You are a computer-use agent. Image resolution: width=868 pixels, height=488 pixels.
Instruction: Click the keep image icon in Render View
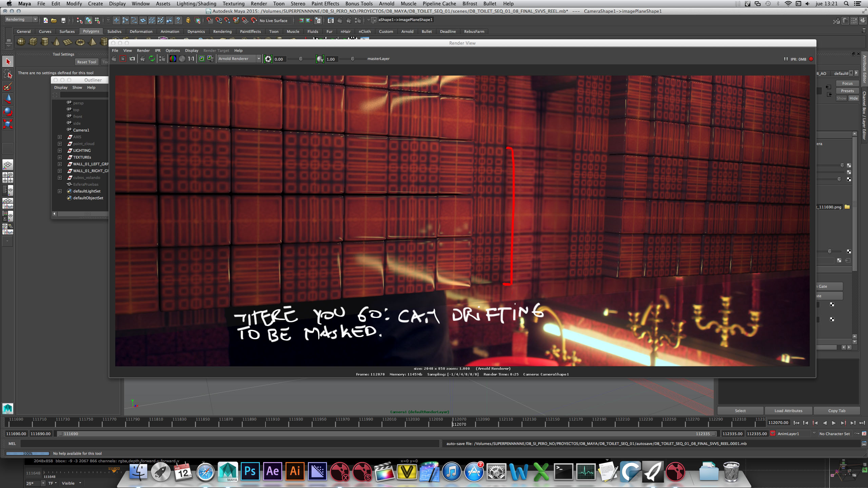pos(202,59)
